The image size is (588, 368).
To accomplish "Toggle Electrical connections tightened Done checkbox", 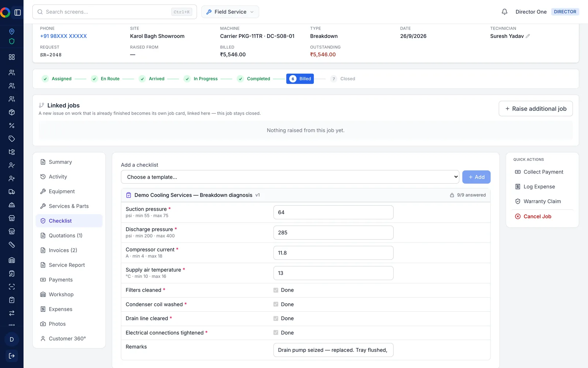I will tap(276, 333).
